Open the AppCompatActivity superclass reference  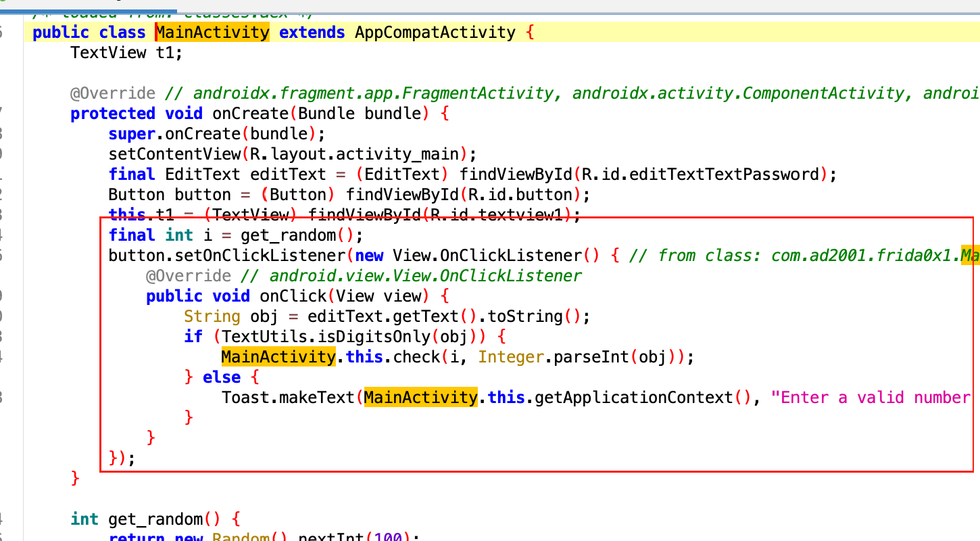pos(435,32)
